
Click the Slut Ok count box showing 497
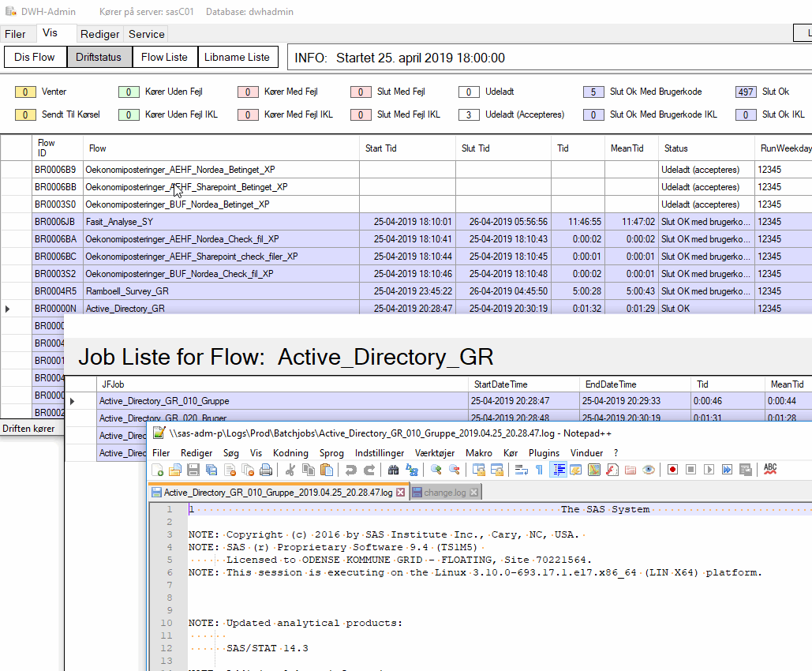[746, 92]
